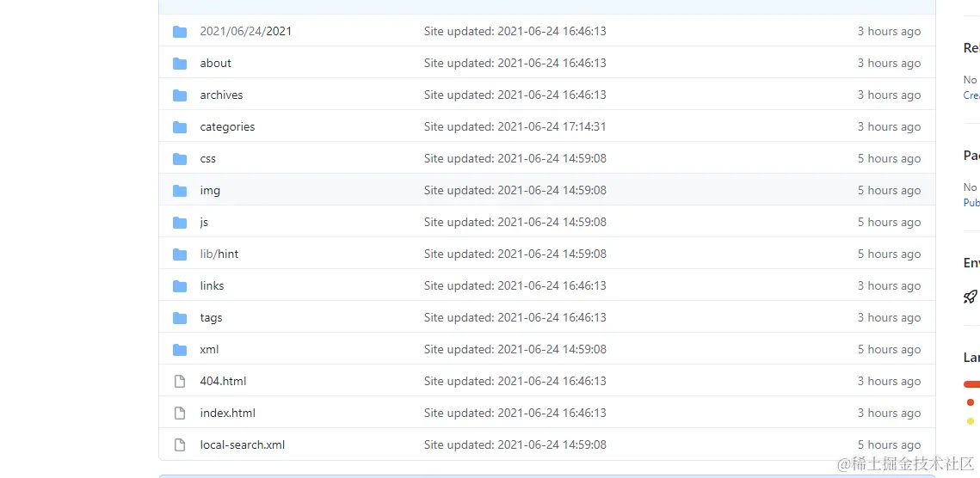Click the file icon beside 404.html
This screenshot has width=980, height=478.
pos(180,381)
